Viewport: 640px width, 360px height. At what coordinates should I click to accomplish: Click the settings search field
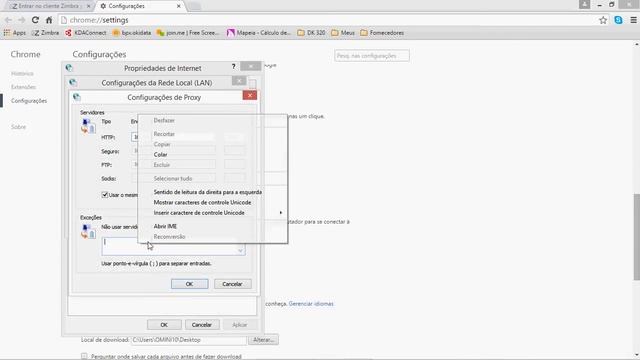(372, 56)
